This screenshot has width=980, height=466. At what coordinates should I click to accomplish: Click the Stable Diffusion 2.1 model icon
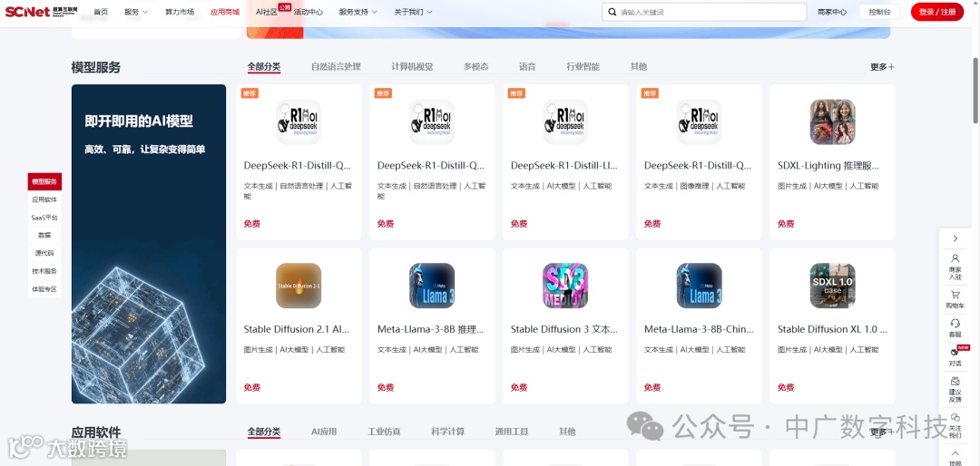299,286
